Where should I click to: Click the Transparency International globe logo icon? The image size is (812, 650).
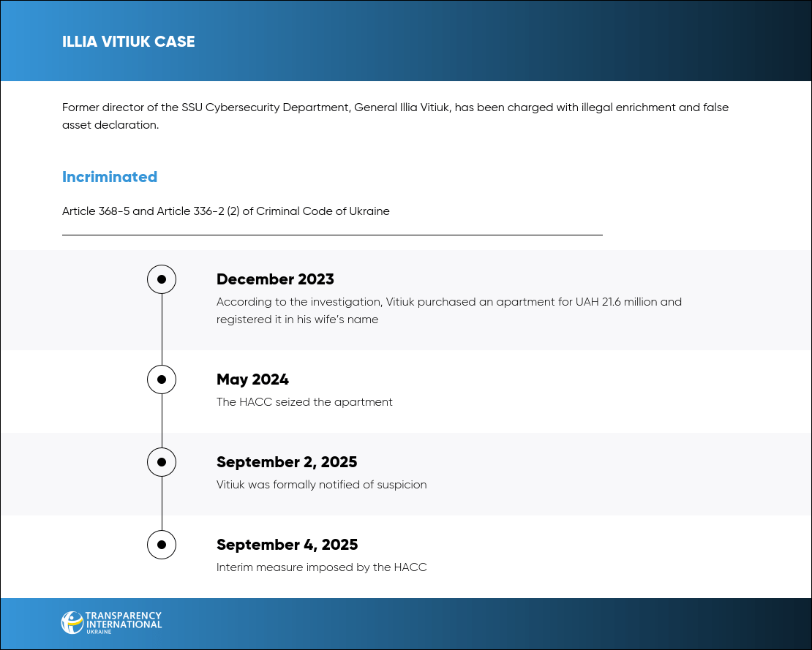click(72, 622)
